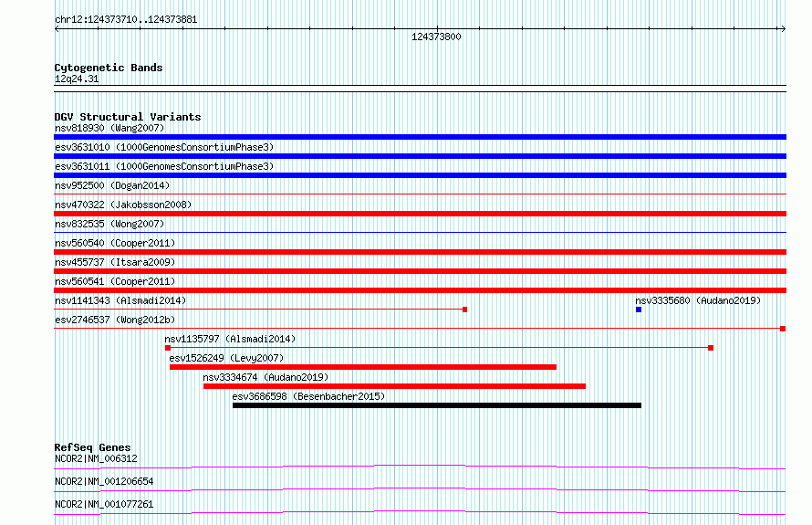
Task: Open the nsv3334674 (Audano2019) label
Action: pyautogui.click(x=265, y=377)
